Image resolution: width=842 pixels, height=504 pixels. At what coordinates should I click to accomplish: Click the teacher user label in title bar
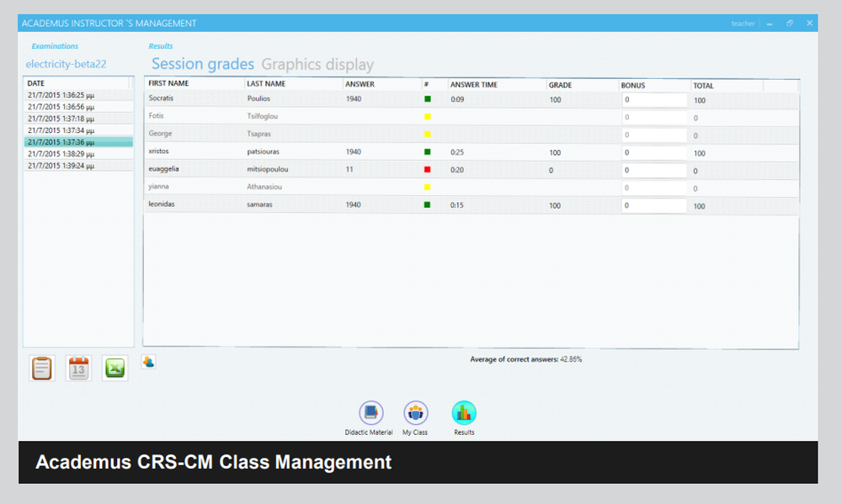click(743, 24)
